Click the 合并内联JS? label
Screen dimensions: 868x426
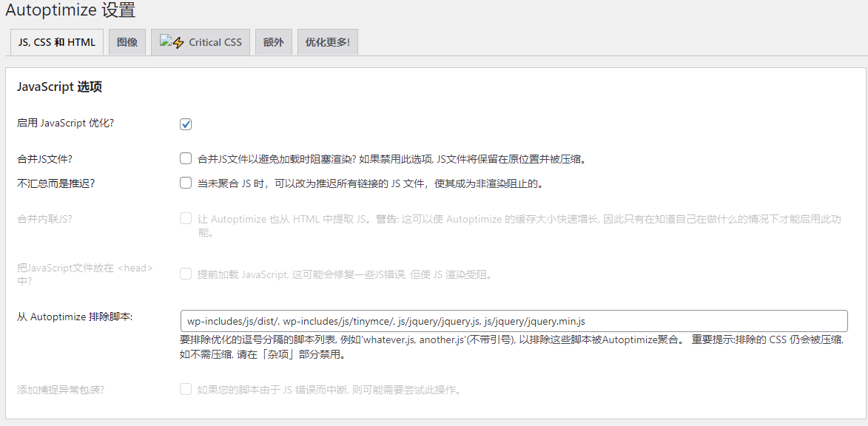[x=45, y=218]
